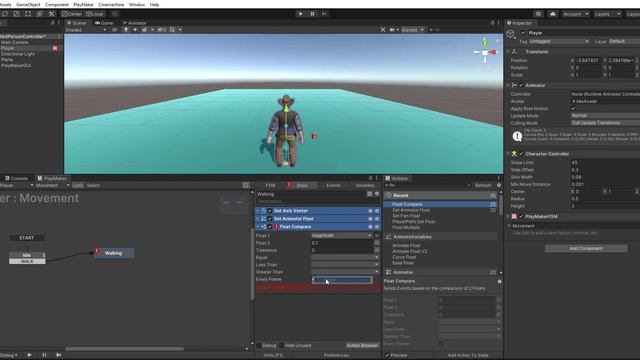Open the FSM tab in PlayMaker inspector

pos(270,185)
